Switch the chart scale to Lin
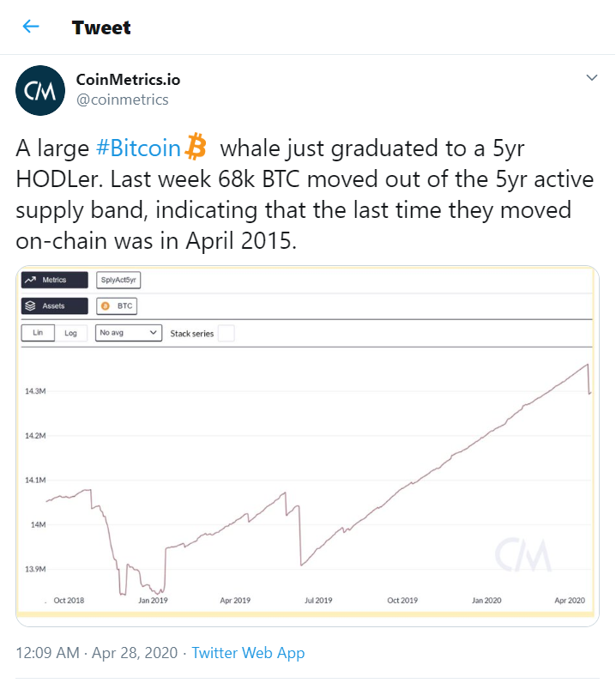The image size is (616, 683). click(x=38, y=333)
